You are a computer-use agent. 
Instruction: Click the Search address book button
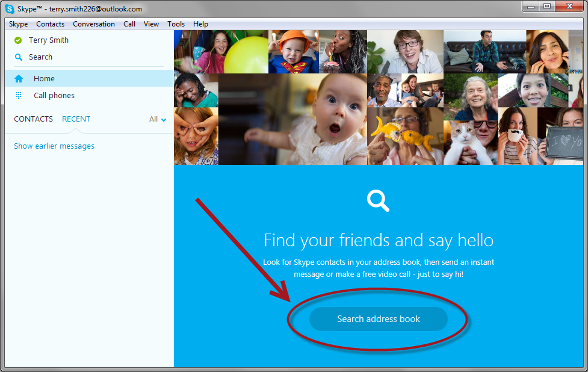coord(379,319)
